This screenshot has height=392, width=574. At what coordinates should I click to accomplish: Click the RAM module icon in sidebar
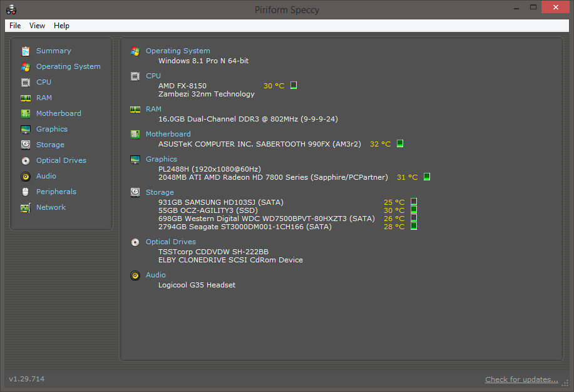[x=26, y=98]
